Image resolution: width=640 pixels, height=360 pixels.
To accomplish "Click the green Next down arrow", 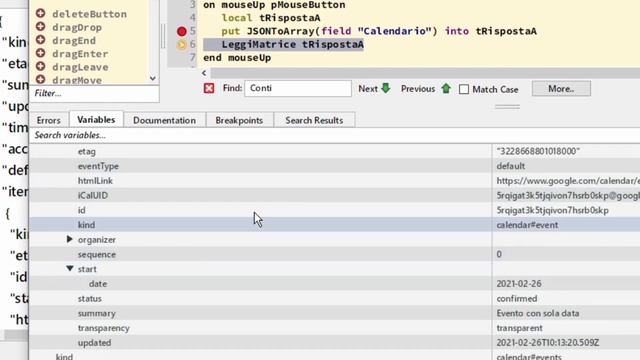I will [386, 88].
